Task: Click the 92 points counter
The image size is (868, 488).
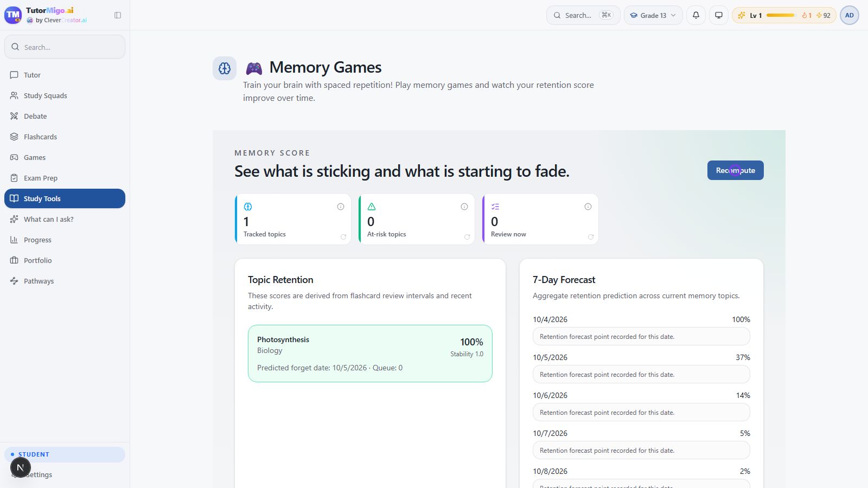Action: (823, 15)
